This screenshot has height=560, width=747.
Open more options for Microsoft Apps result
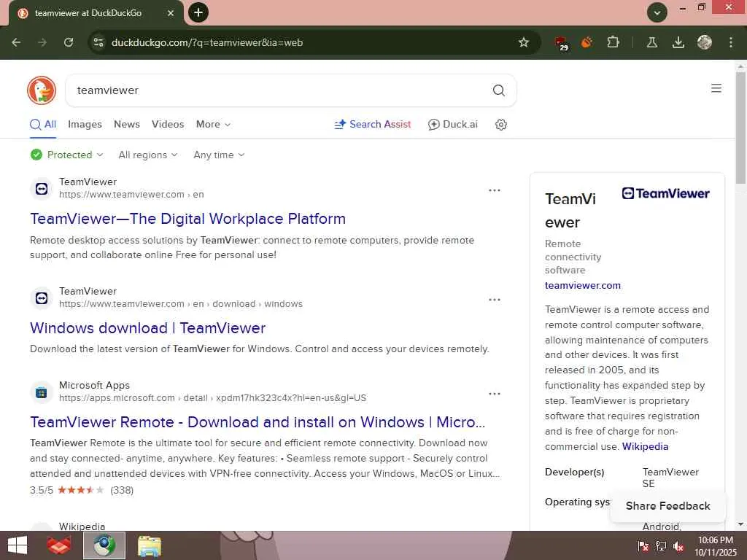(495, 394)
